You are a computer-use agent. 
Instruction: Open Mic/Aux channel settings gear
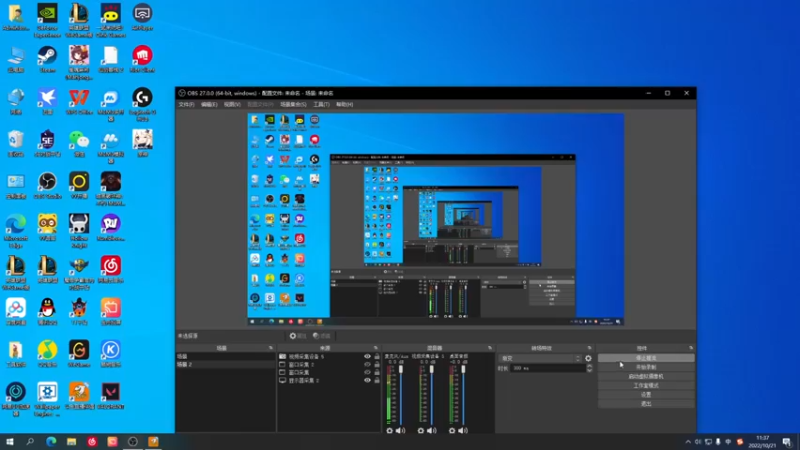pyautogui.click(x=390, y=431)
